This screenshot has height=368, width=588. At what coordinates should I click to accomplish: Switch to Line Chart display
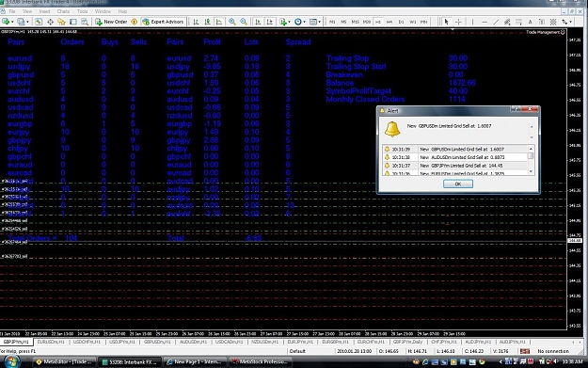[219, 22]
